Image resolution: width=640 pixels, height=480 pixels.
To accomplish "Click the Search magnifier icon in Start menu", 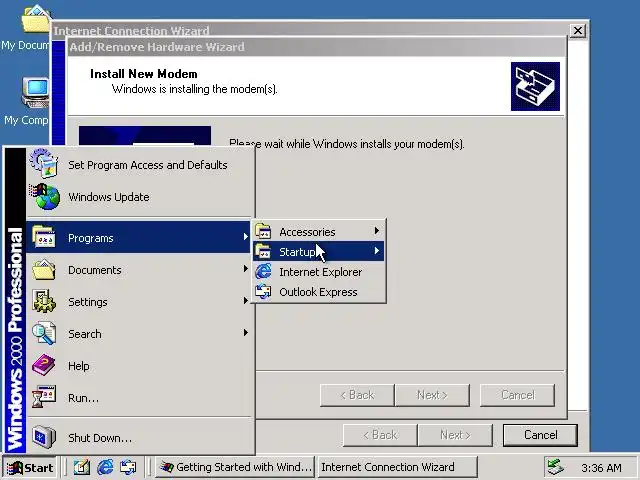I will (44, 333).
